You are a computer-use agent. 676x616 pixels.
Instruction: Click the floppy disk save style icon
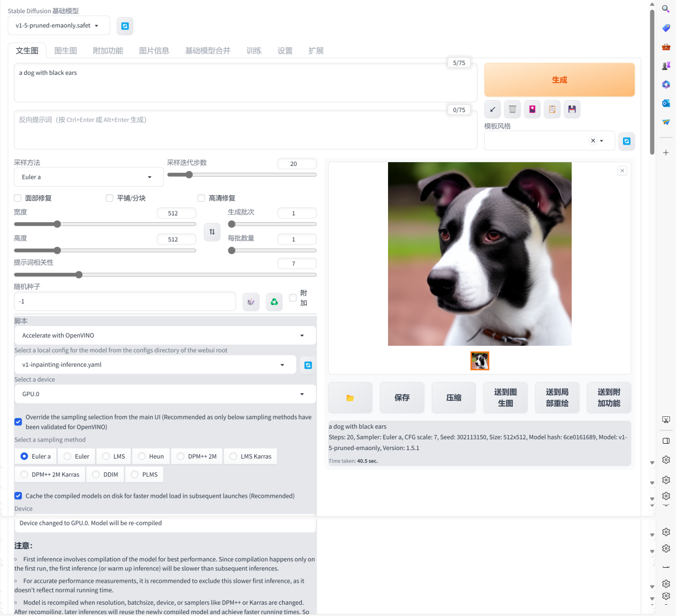tap(572, 109)
